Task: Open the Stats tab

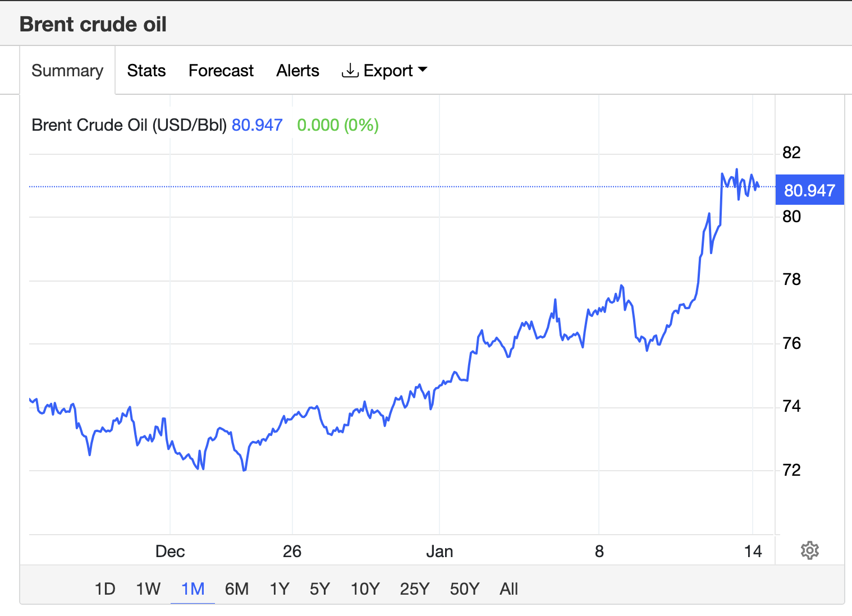Action: [x=146, y=71]
